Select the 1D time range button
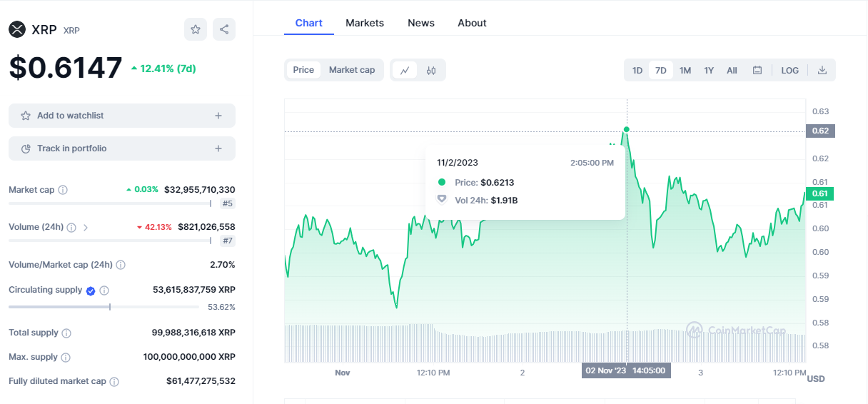Screen dimensions: 868x404 pyautogui.click(x=637, y=70)
